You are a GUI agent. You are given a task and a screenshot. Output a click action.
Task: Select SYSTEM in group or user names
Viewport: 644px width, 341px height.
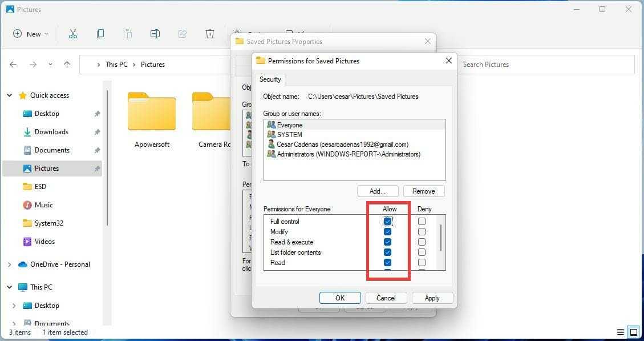tap(289, 135)
